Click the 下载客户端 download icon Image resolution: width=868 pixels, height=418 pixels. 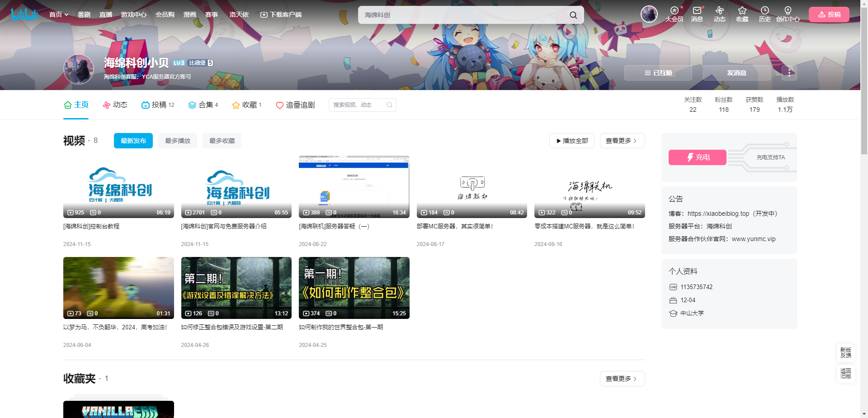[x=264, y=14]
